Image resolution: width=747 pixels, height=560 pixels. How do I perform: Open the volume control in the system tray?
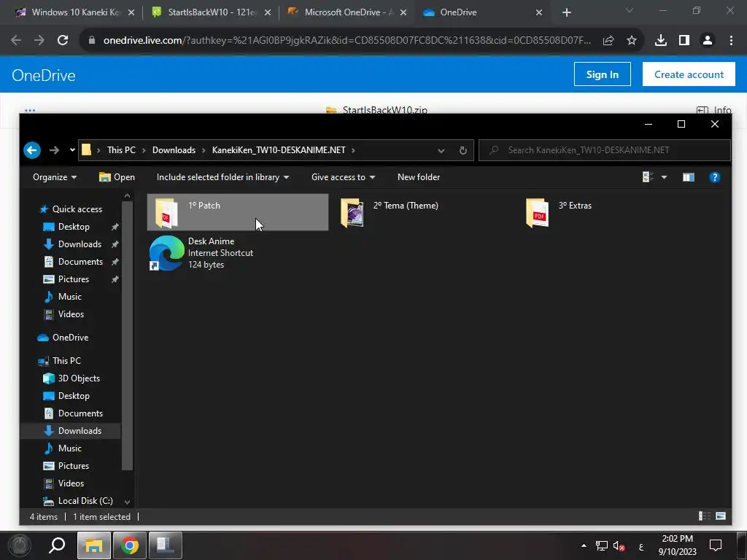[619, 545]
